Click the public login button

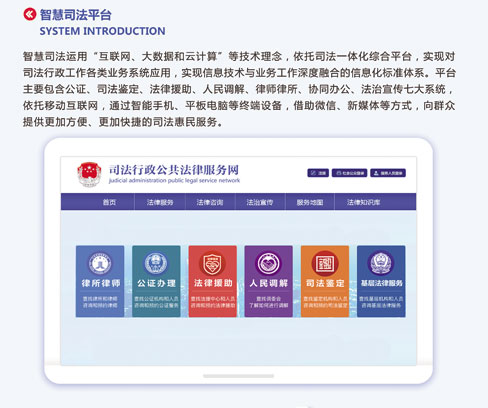click(x=349, y=173)
